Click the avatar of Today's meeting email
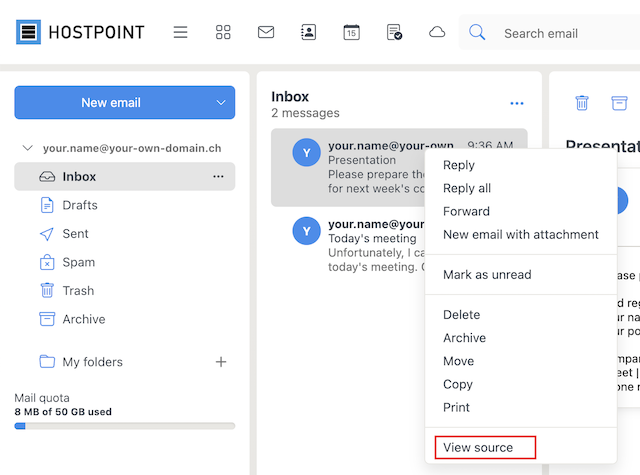This screenshot has height=475, width=640. point(307,231)
